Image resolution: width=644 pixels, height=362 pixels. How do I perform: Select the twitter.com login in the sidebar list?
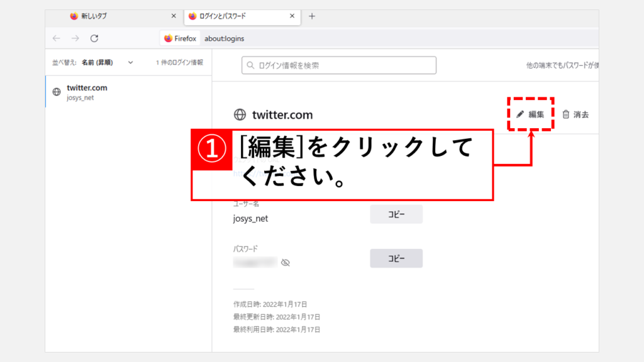click(126, 92)
